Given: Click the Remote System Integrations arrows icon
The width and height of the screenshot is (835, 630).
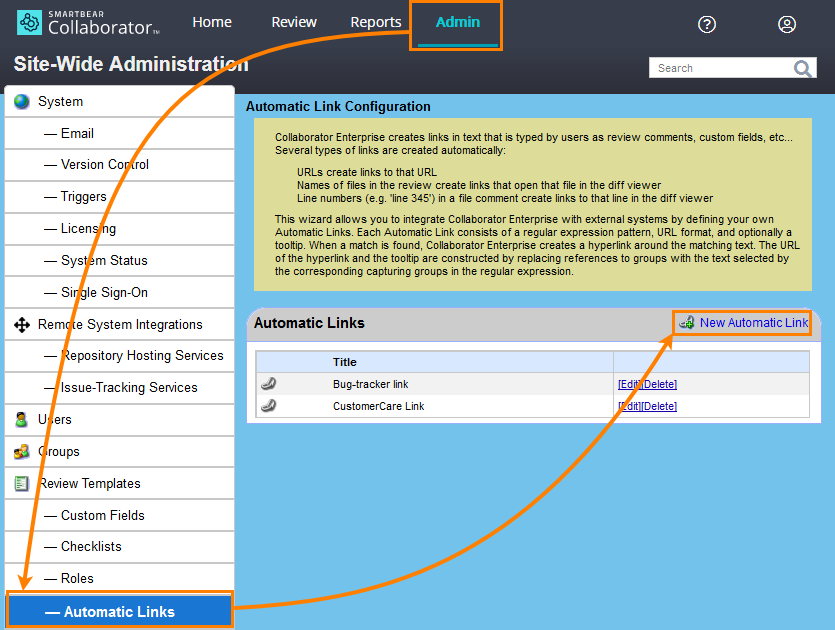Looking at the screenshot, I should 21,325.
